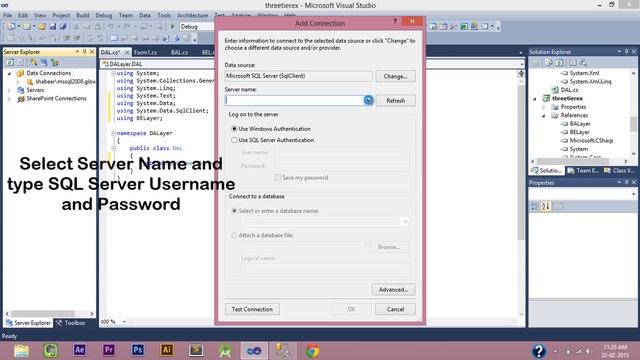
Task: Collapse the Data Connections node
Action: tap(9, 73)
